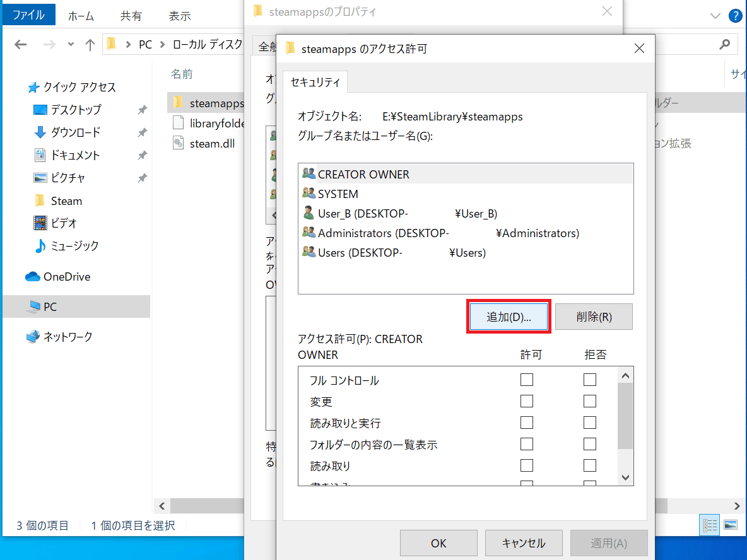This screenshot has height=560, width=747.
Task: Open デスクトップ in the sidebar
Action: tap(76, 110)
